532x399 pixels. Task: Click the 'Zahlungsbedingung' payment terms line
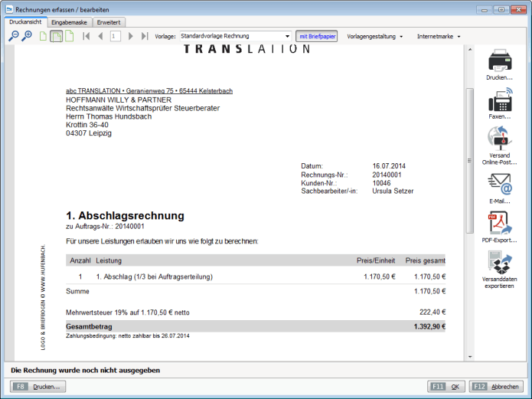128,336
